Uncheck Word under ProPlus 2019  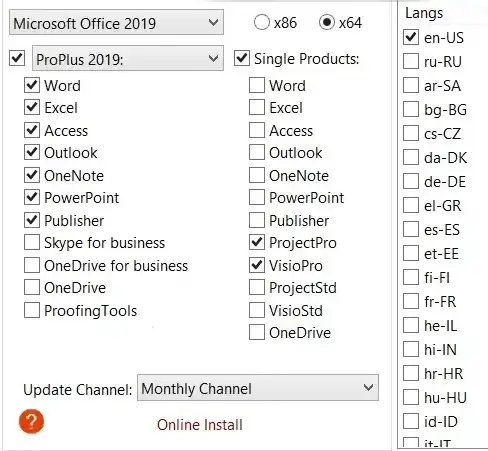(32, 85)
